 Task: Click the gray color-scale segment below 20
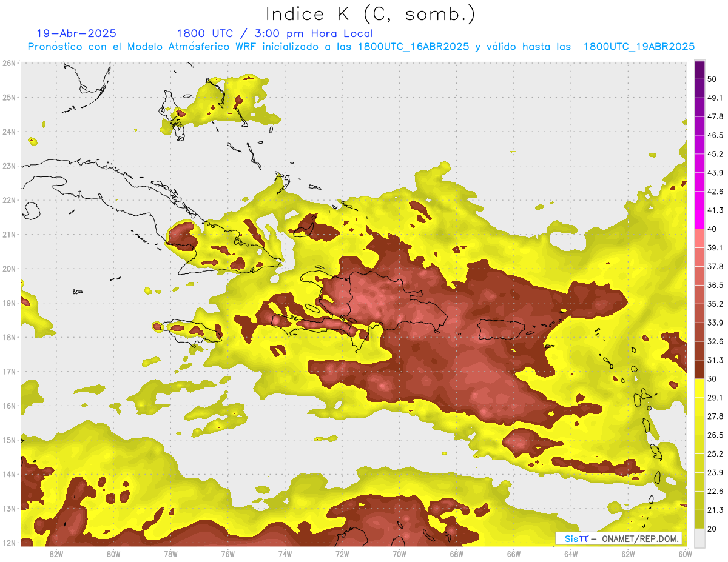click(699, 538)
